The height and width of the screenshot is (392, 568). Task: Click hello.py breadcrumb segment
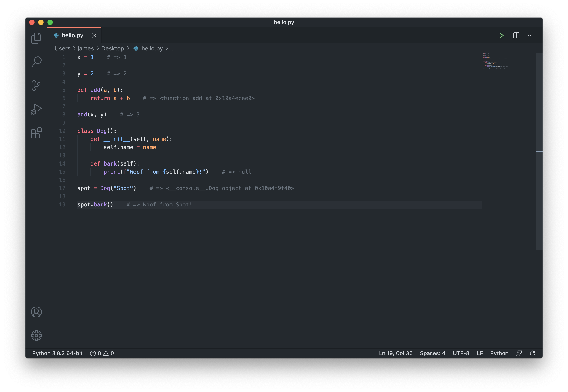point(152,48)
